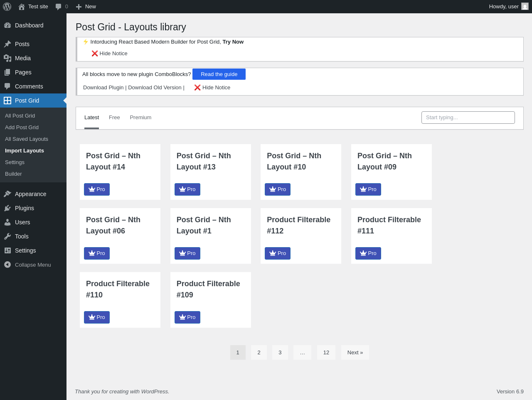
Task: Hide the React Builder notice
Action: point(109,54)
